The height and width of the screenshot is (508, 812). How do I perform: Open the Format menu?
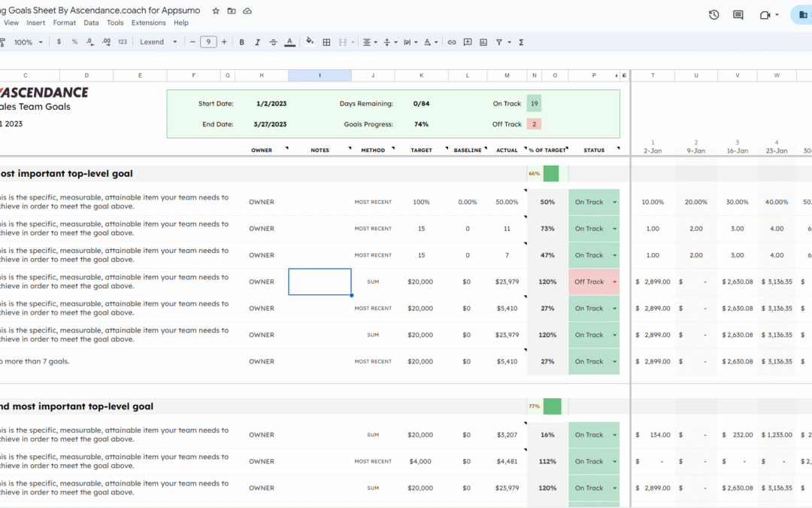click(64, 23)
